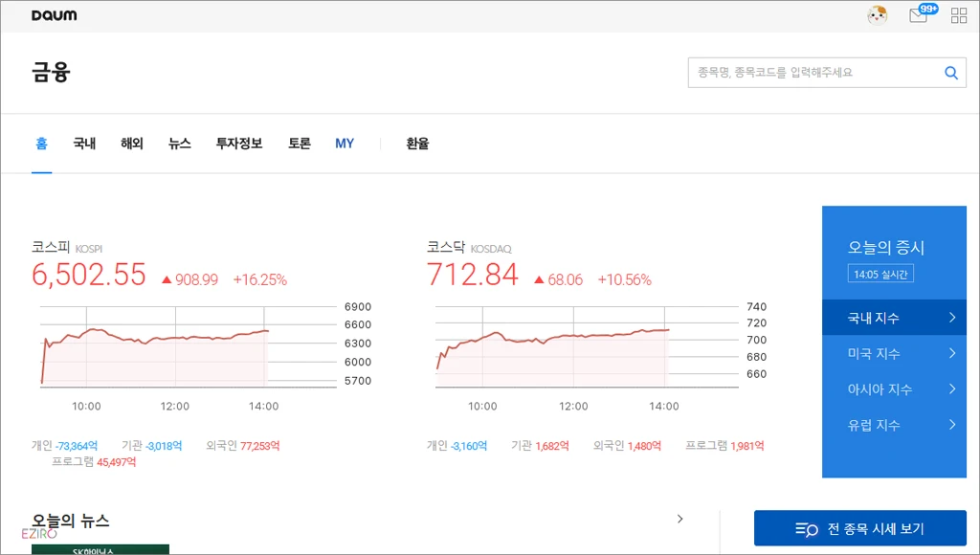Open the mail icon with 99+ badge
Image resolution: width=980 pixels, height=555 pixels.
(923, 13)
